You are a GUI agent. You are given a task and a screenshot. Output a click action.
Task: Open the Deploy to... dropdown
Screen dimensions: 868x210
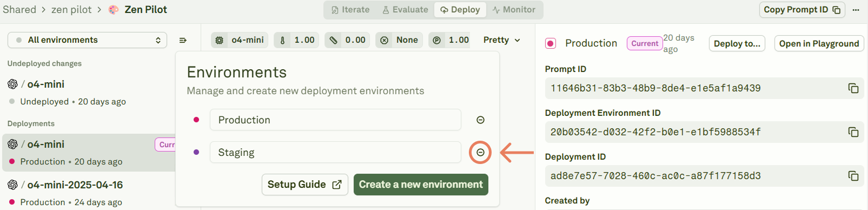[737, 43]
